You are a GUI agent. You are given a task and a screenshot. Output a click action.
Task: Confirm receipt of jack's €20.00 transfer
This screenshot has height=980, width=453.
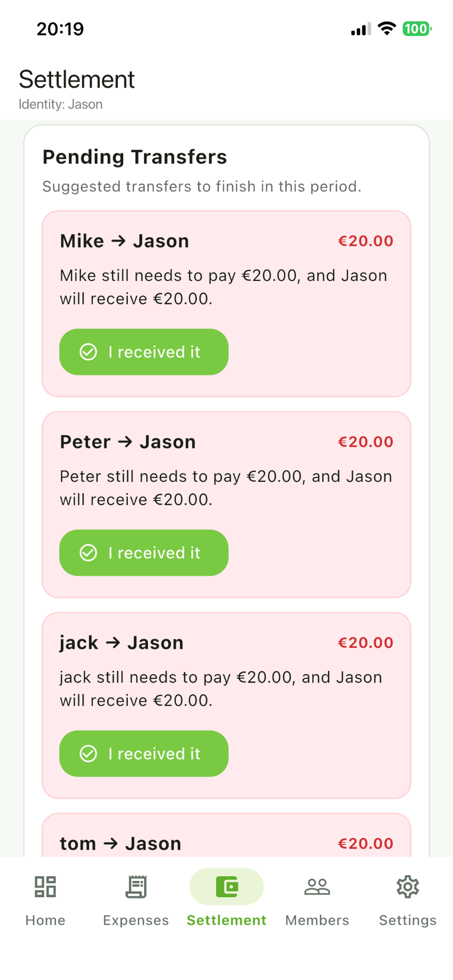pyautogui.click(x=144, y=754)
